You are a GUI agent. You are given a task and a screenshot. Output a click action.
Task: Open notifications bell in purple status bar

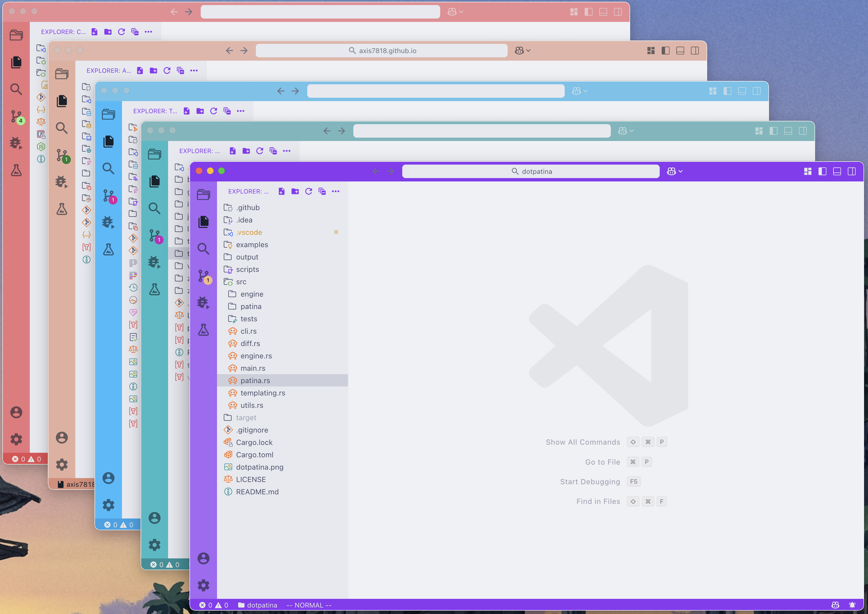[x=852, y=605]
